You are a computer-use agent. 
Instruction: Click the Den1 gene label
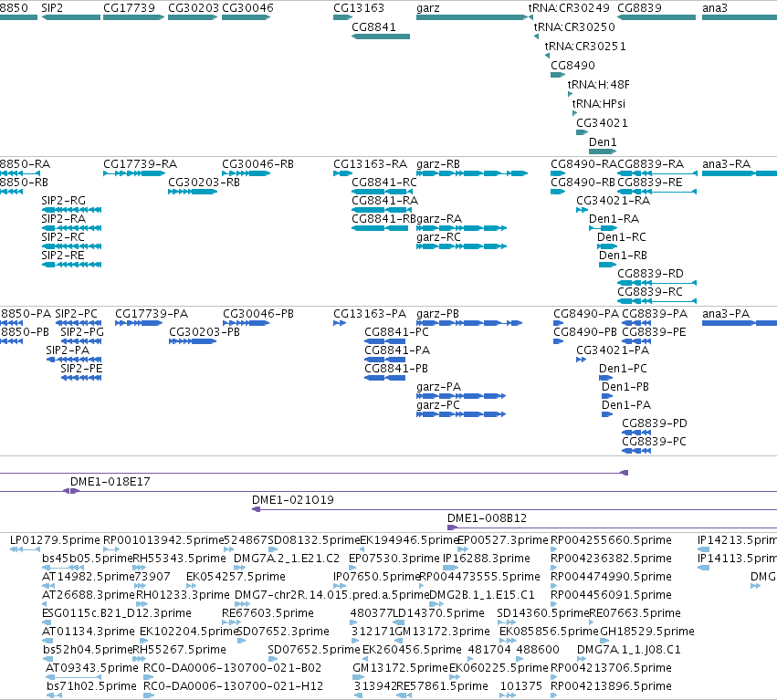click(x=603, y=142)
